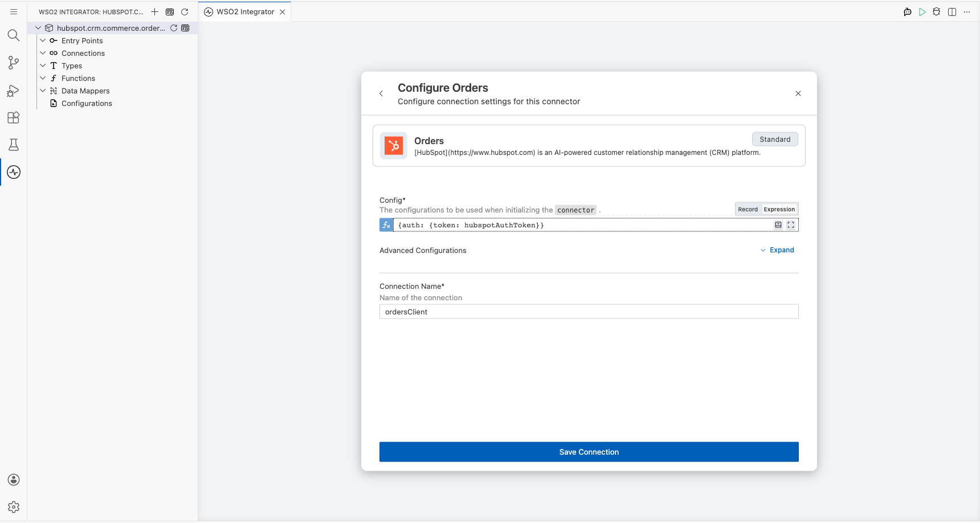Click the refresh icon on hubspot project row
This screenshot has width=980, height=523.
coord(174,28)
